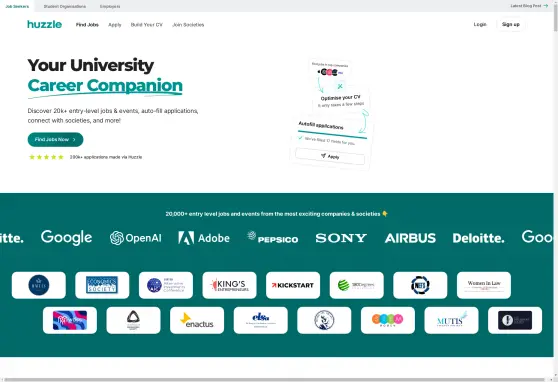
Task: Open the PepsiCo logo
Action: (x=273, y=238)
